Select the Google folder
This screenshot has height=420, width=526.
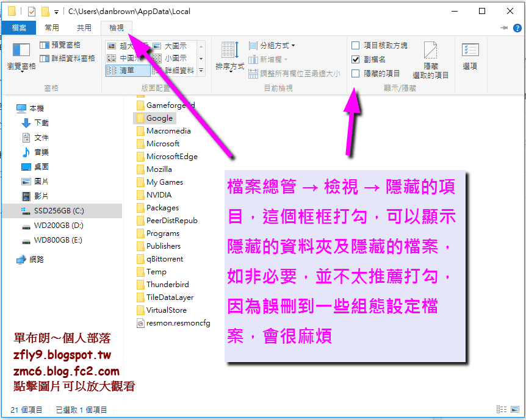point(154,118)
